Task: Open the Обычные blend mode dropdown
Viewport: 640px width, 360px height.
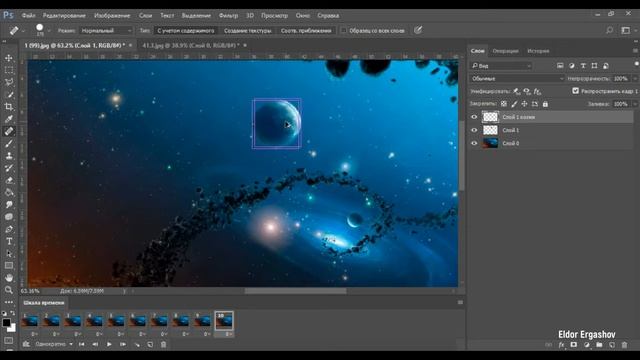Action: click(517, 78)
